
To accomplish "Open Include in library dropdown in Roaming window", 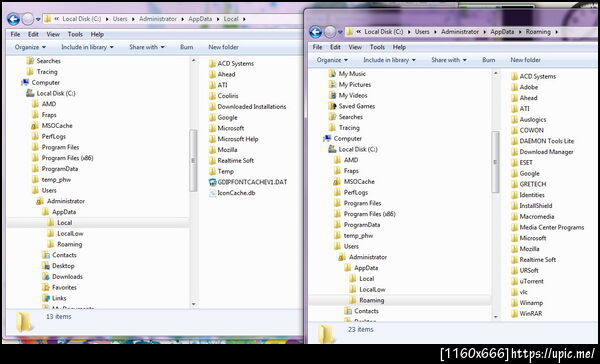I will 389,60.
